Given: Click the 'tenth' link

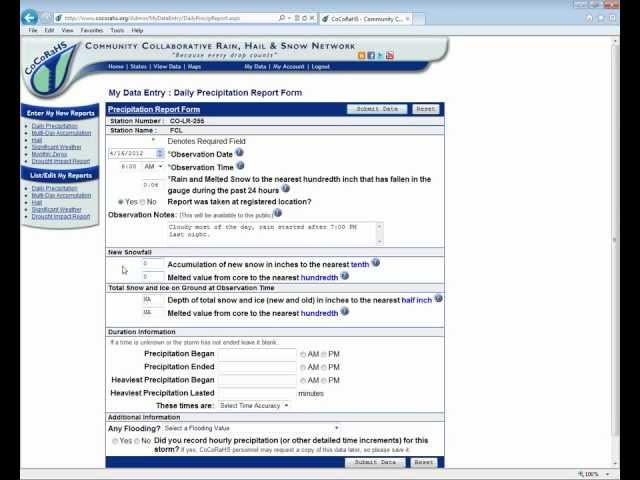Looking at the screenshot, I should click(360, 264).
